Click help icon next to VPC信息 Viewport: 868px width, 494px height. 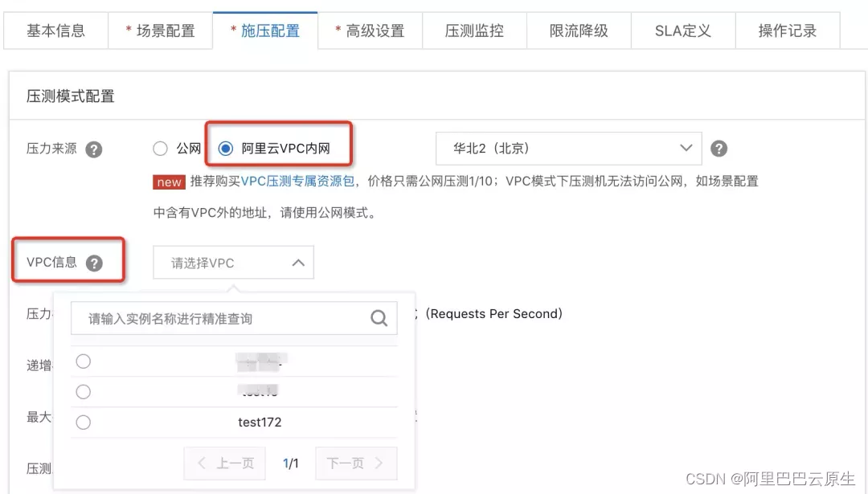tap(94, 263)
